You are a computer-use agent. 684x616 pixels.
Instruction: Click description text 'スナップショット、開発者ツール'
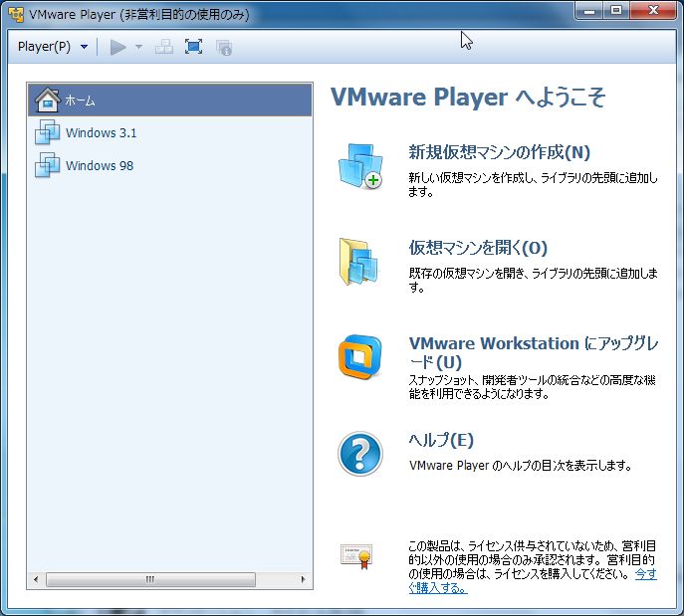[x=479, y=380]
